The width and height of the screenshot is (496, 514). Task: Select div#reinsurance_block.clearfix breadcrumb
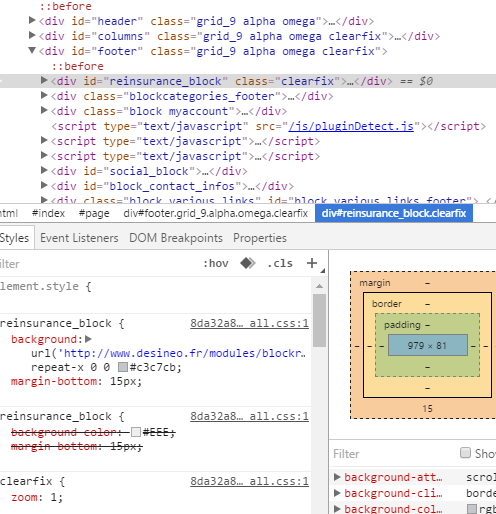tap(394, 213)
